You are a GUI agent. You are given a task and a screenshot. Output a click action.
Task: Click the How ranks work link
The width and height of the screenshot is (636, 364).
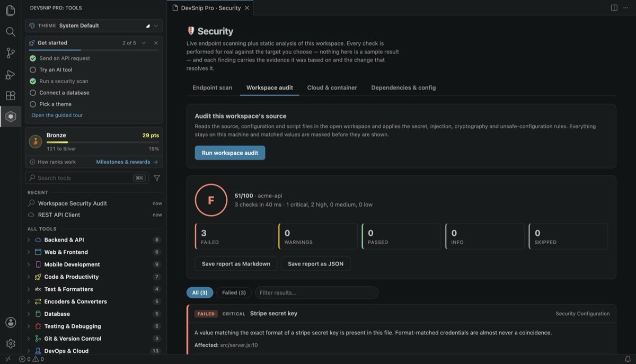pyautogui.click(x=57, y=162)
